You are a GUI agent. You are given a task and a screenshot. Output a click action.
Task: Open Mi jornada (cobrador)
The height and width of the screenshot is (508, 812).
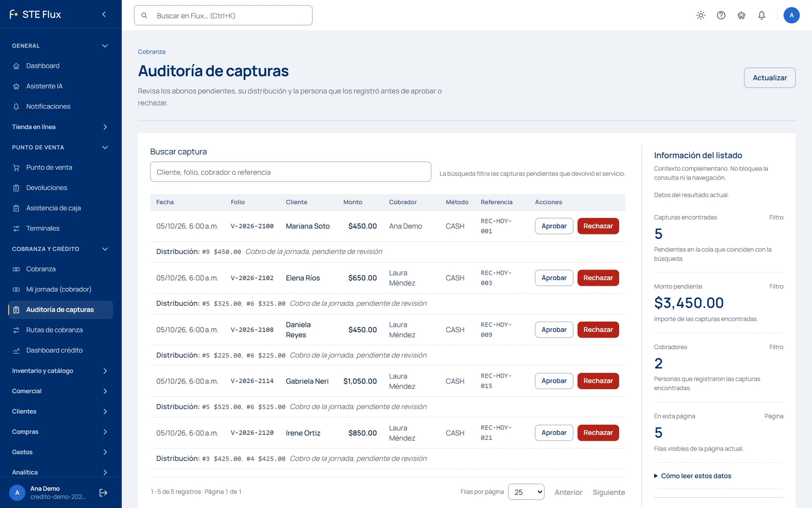(61, 289)
